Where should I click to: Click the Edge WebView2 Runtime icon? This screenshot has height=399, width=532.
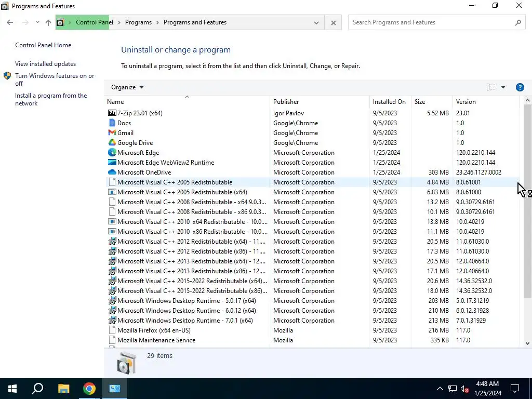tap(112, 162)
